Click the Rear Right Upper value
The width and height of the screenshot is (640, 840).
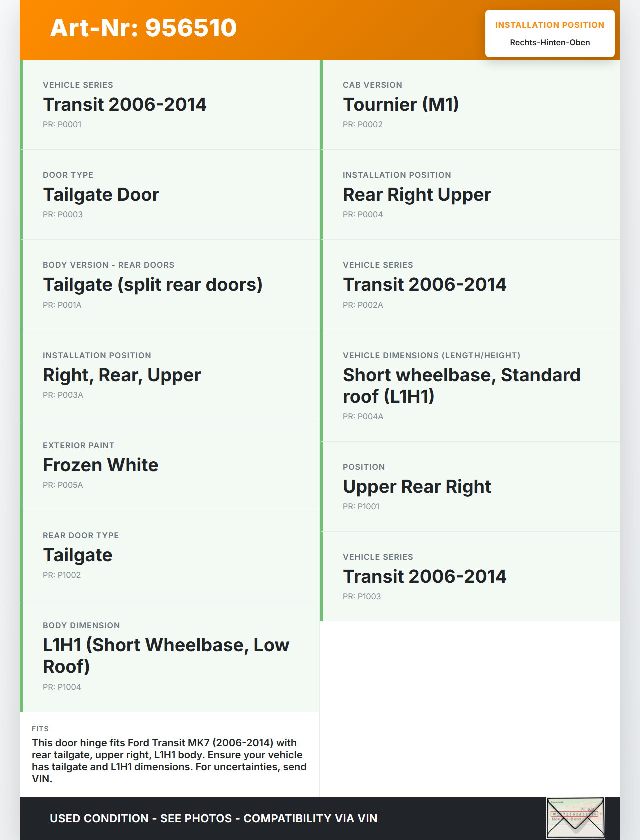pyautogui.click(x=416, y=194)
